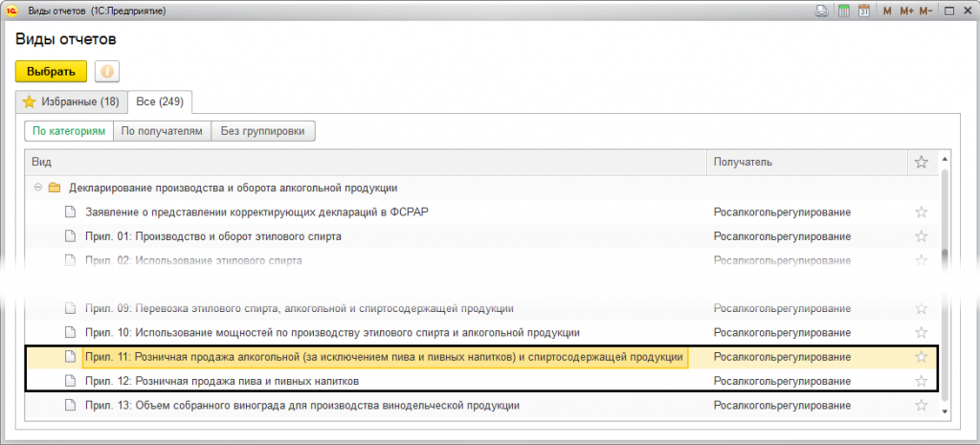
Task: Toggle favorite star for Прил. 12 row
Action: (922, 382)
